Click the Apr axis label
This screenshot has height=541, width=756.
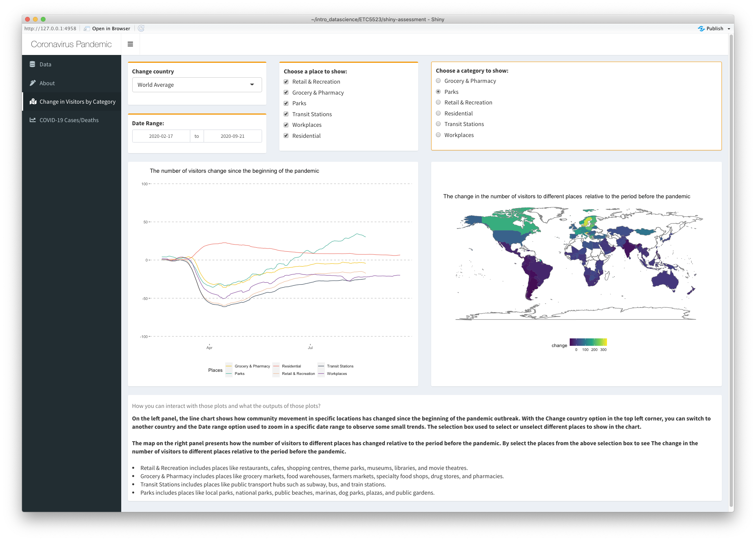point(209,348)
